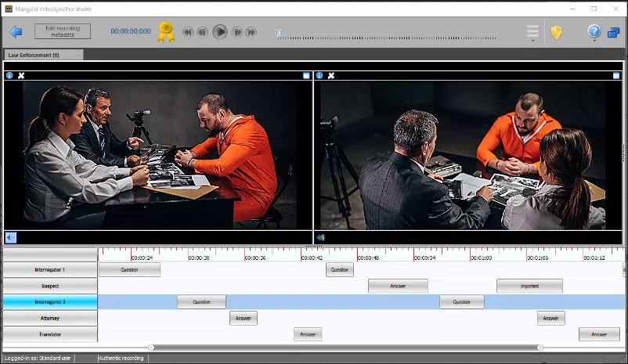Close the Law Enforcement tab
Viewport: 628px width, 364px height.
(x=78, y=55)
